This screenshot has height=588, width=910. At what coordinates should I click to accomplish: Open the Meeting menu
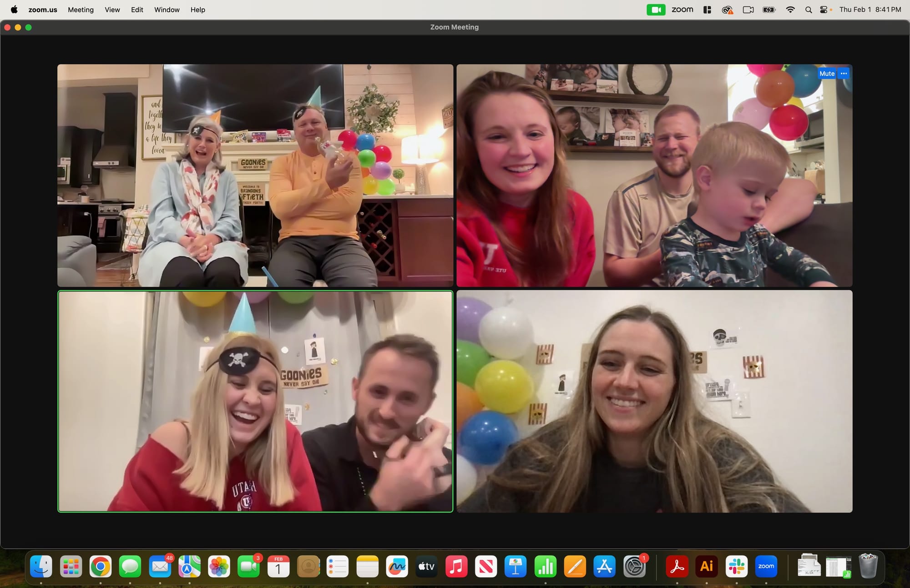click(81, 10)
